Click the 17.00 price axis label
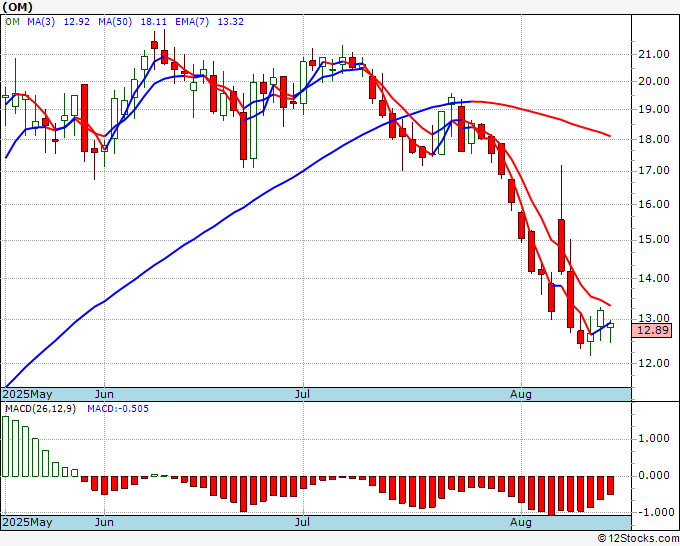Viewport: 680px width, 546px height. click(x=654, y=170)
